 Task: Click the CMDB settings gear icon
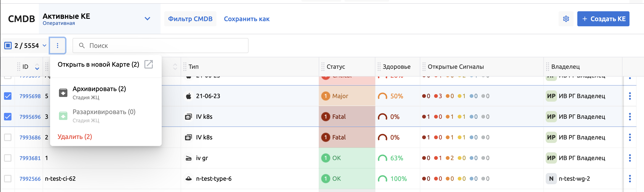566,19
